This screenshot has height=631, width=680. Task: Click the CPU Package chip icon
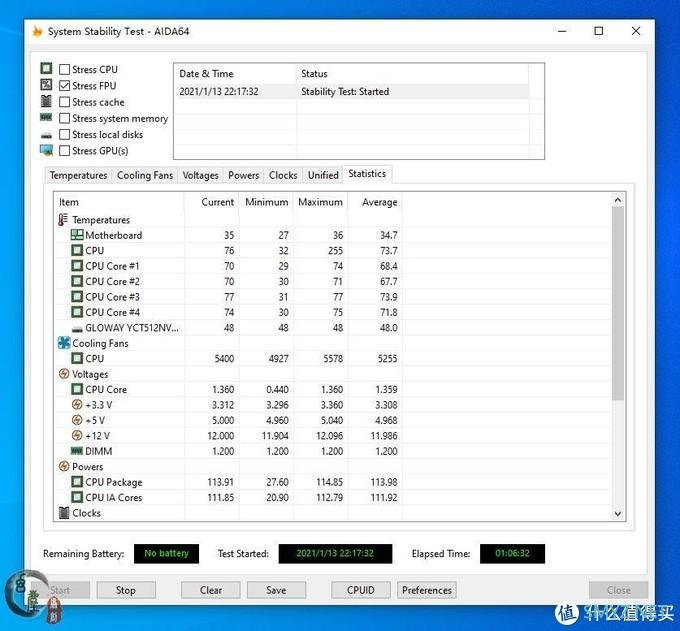77,482
